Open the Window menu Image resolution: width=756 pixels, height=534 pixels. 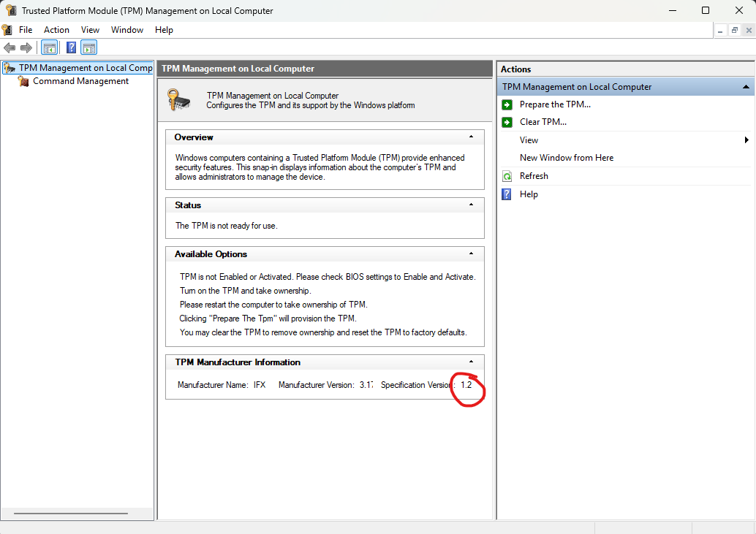point(127,30)
